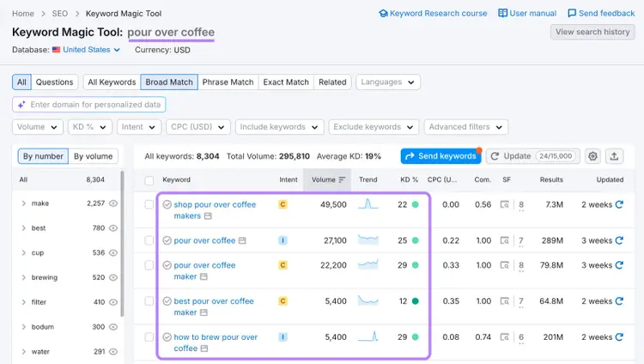This screenshot has height=364, width=644.
Task: Select the Exact Match tab
Action: point(286,82)
